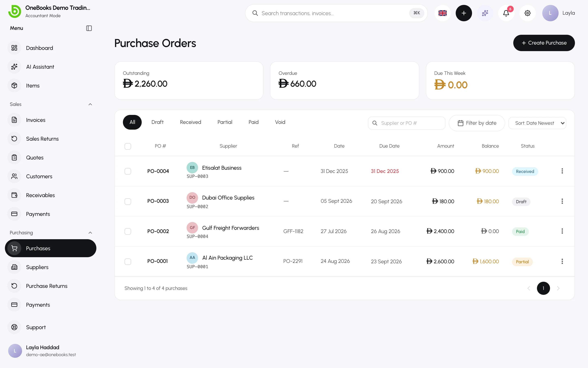The image size is (588, 368).
Task: Go to pagination page 1
Action: coord(543,288)
